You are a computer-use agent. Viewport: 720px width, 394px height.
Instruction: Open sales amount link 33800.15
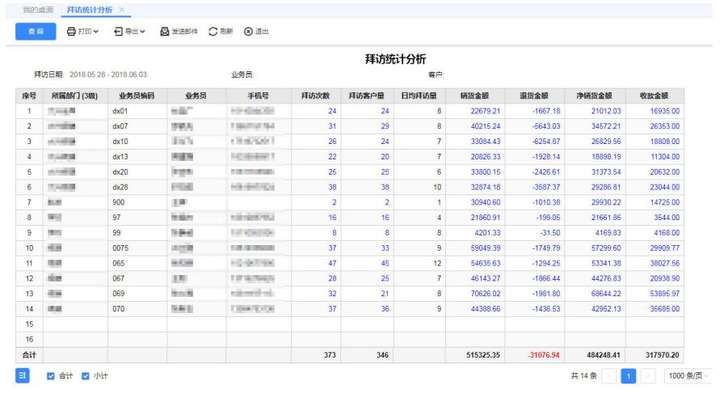(485, 172)
